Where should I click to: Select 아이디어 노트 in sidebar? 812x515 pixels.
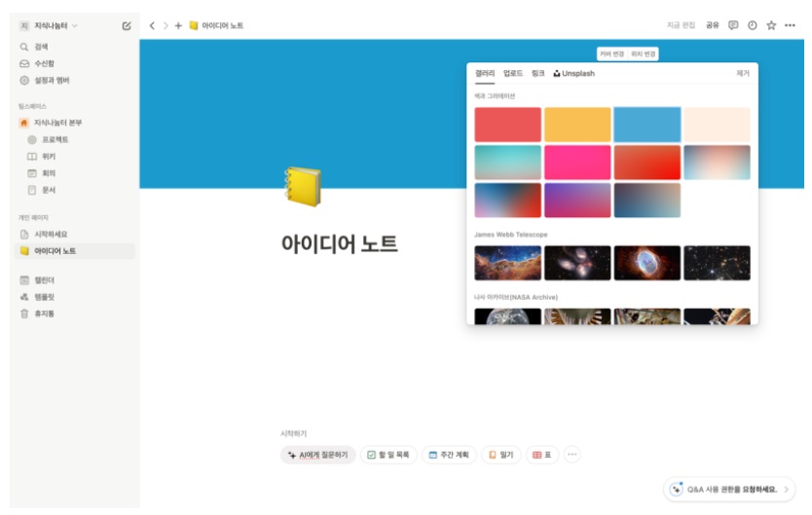pos(75,251)
